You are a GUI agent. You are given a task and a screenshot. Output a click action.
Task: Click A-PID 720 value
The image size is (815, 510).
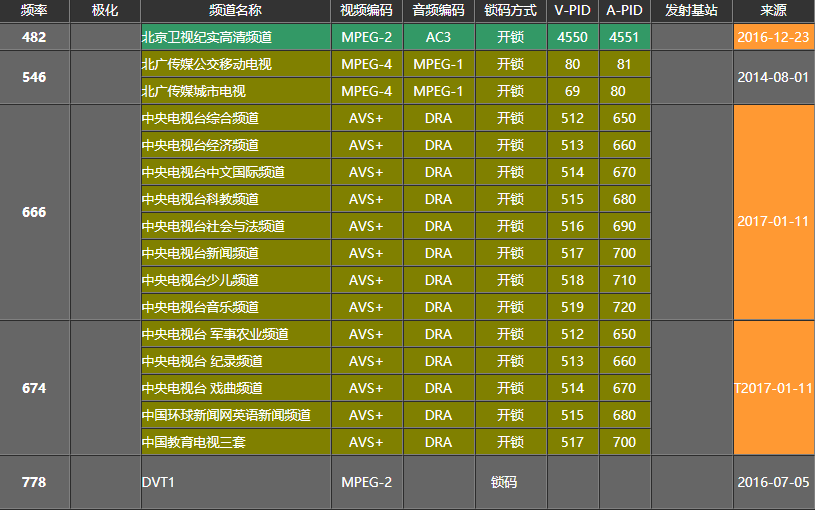(624, 307)
